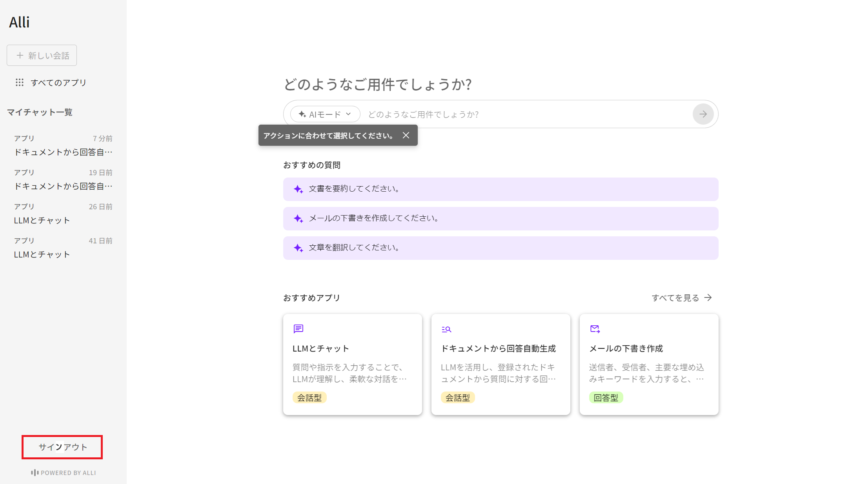Click the plus icon on the 新しい会話 button

[20, 55]
